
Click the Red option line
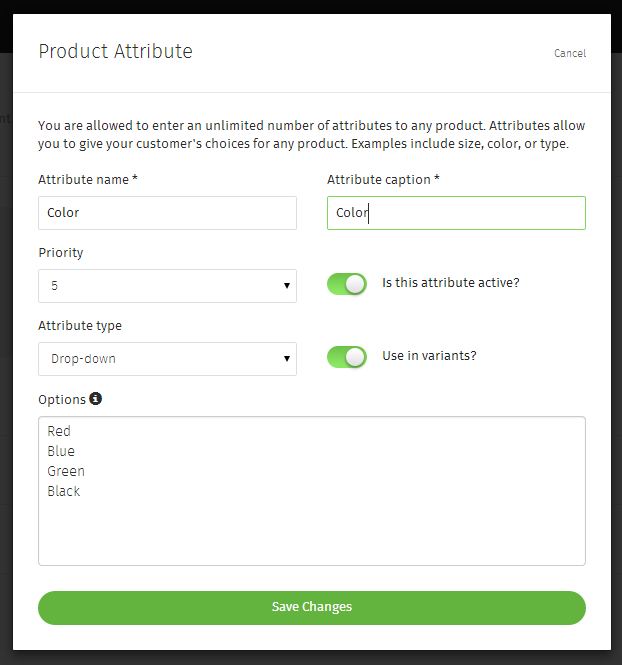click(x=59, y=431)
